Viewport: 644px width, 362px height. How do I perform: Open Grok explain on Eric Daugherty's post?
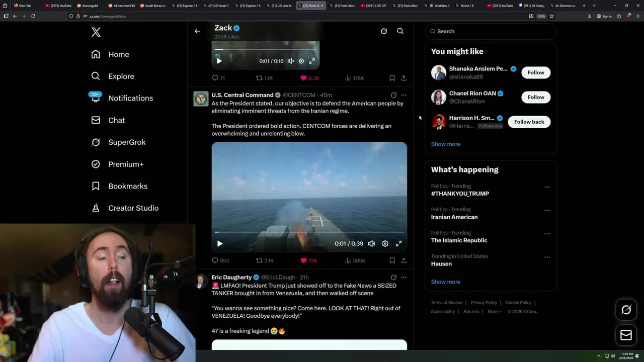coord(393,278)
